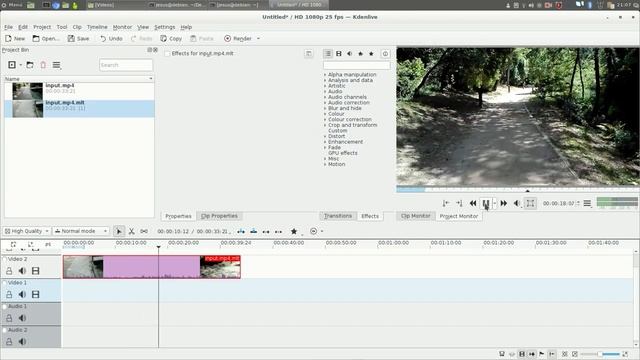Expand the Motion effects category
640x360 pixels.
click(x=325, y=164)
